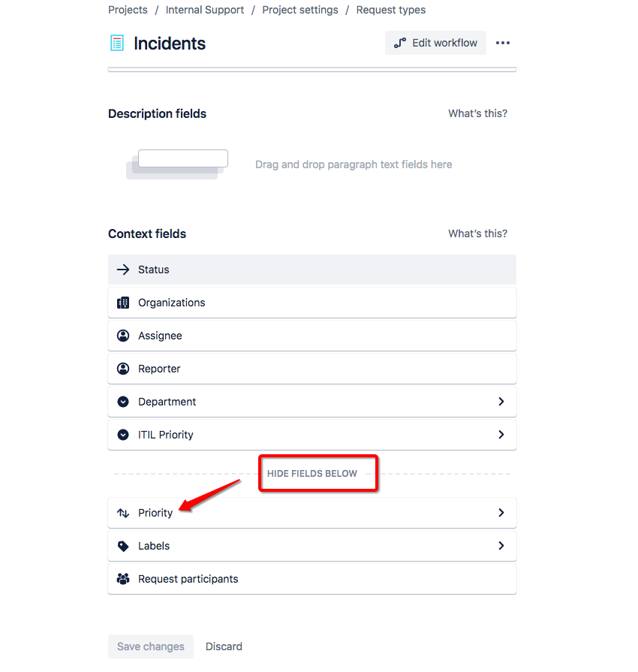Open the three-dot more actions menu

503,43
